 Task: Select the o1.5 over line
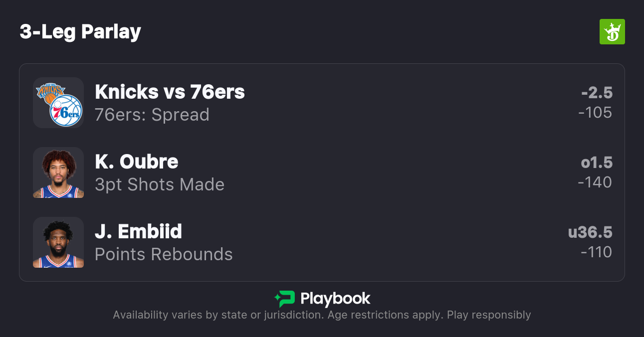click(x=597, y=163)
